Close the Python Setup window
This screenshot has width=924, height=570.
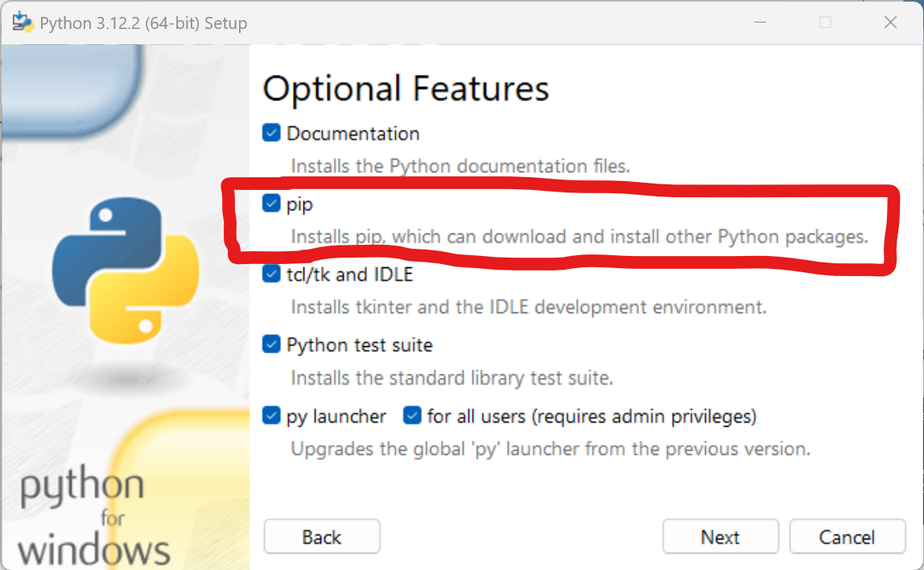point(890,23)
